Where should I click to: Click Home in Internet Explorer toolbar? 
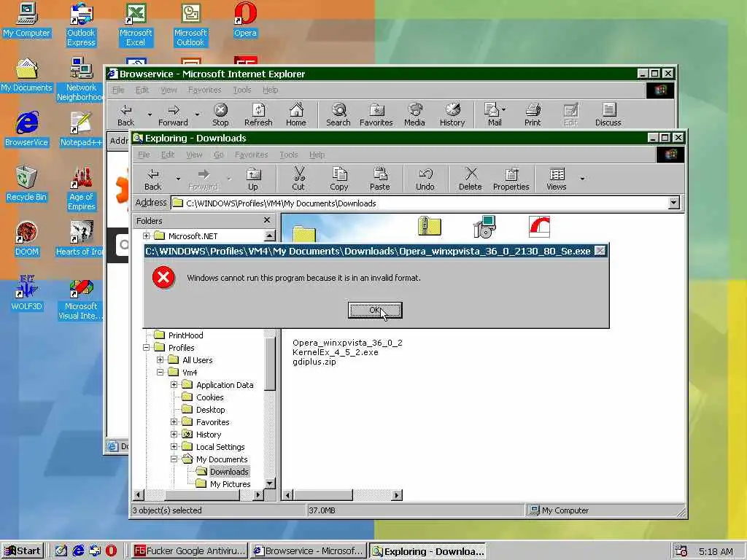pyautogui.click(x=296, y=114)
